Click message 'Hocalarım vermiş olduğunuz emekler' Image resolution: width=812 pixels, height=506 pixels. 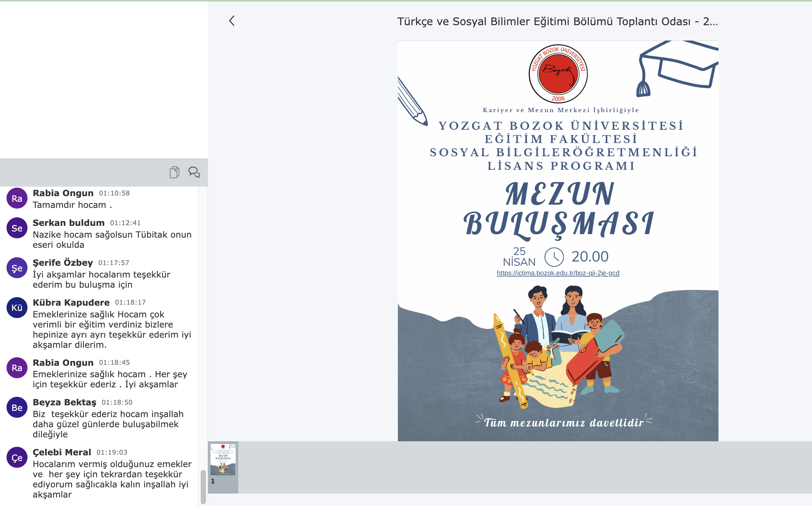112,479
